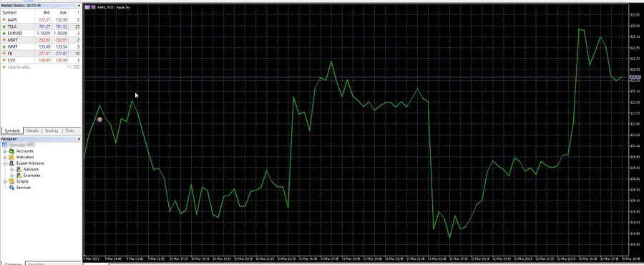Image resolution: width=644 pixels, height=265 pixels.
Task: Expand the Indicators tree node
Action: (5, 157)
